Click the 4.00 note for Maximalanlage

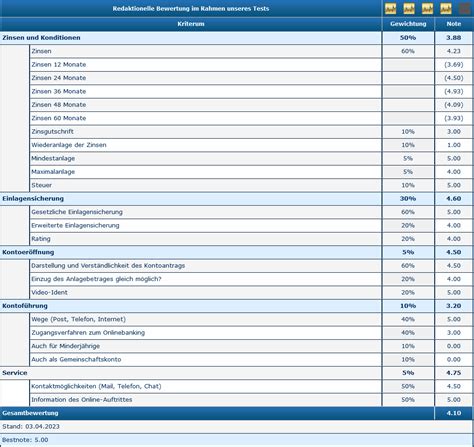click(x=454, y=172)
